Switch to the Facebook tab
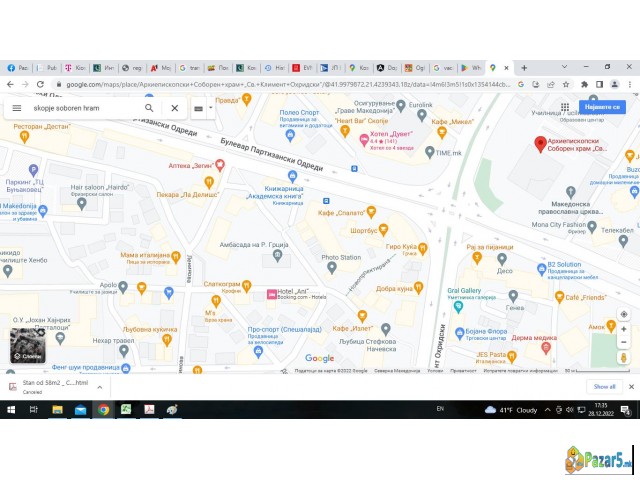Image resolution: width=640 pixels, height=480 pixels. [x=17, y=68]
